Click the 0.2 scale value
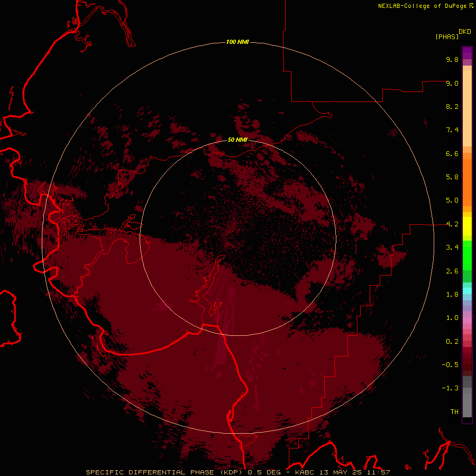 452,342
